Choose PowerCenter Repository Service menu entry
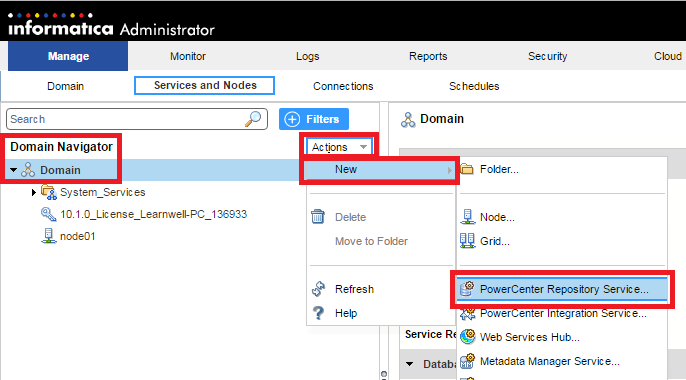 click(562, 289)
